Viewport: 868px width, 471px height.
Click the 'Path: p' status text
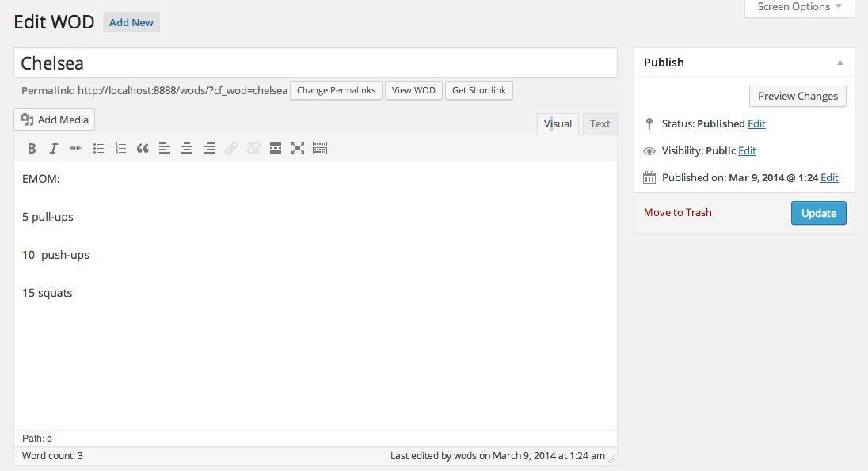tap(37, 439)
